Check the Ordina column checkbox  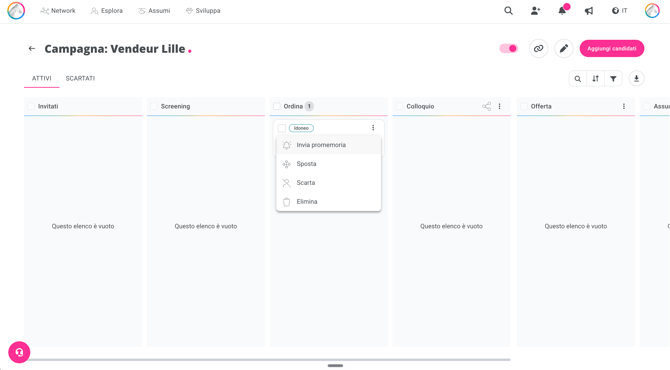(277, 106)
